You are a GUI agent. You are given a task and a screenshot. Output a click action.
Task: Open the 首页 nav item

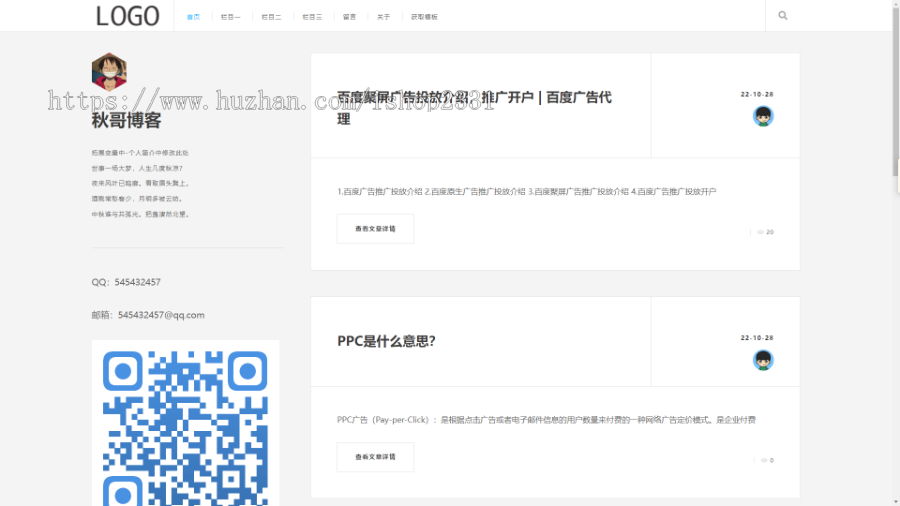[193, 17]
